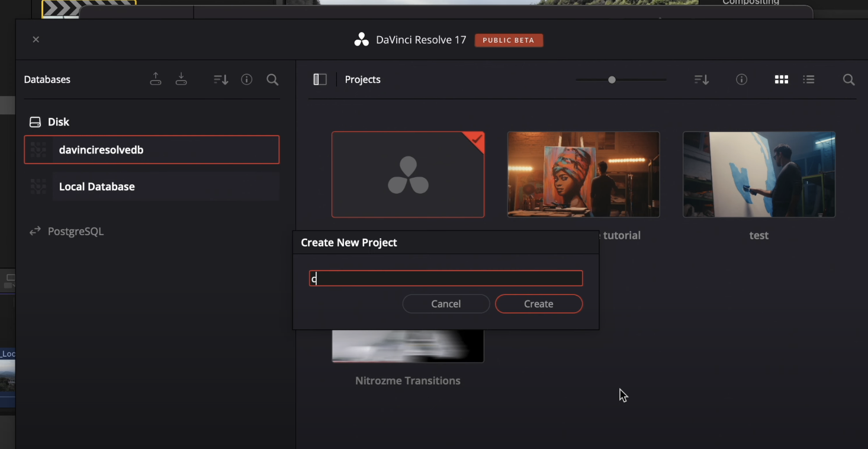Click the 'test' project label
Viewport: 868px width, 449px height.
[x=759, y=235]
